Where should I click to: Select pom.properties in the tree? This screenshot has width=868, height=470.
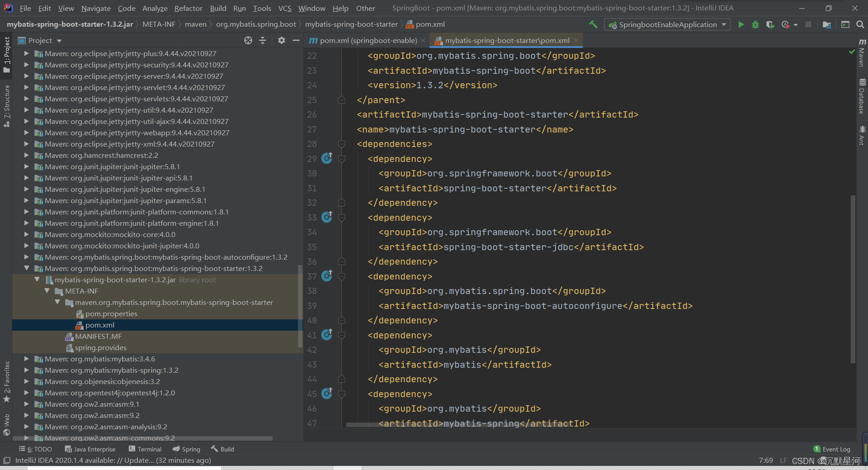tap(111, 313)
